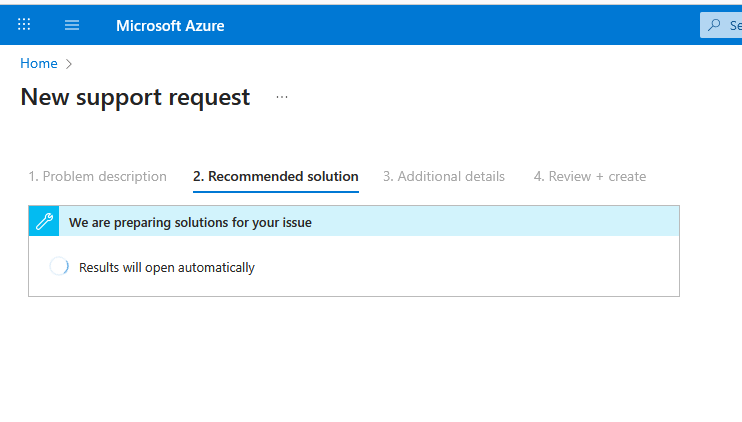Open the Additional details tab

pyautogui.click(x=444, y=176)
